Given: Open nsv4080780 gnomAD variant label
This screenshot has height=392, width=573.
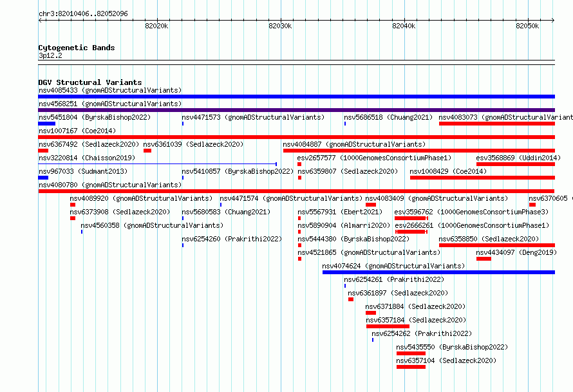Looking at the screenshot, I should (x=110, y=185).
